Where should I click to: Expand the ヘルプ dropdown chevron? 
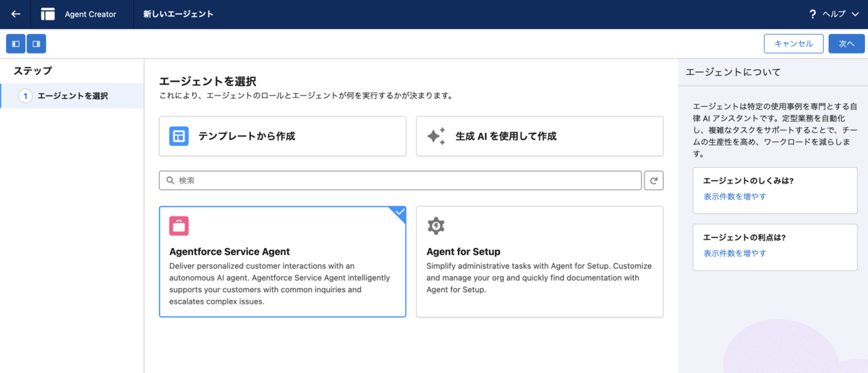pyautogui.click(x=855, y=14)
